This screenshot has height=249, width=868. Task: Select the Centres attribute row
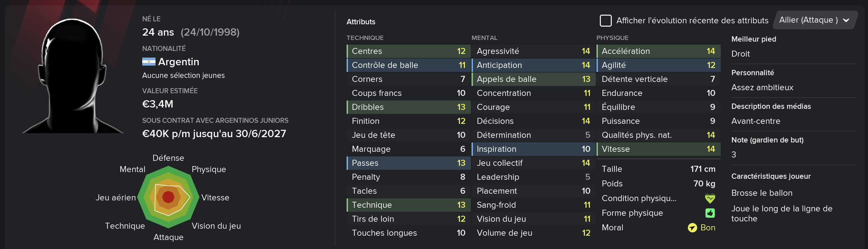(408, 51)
